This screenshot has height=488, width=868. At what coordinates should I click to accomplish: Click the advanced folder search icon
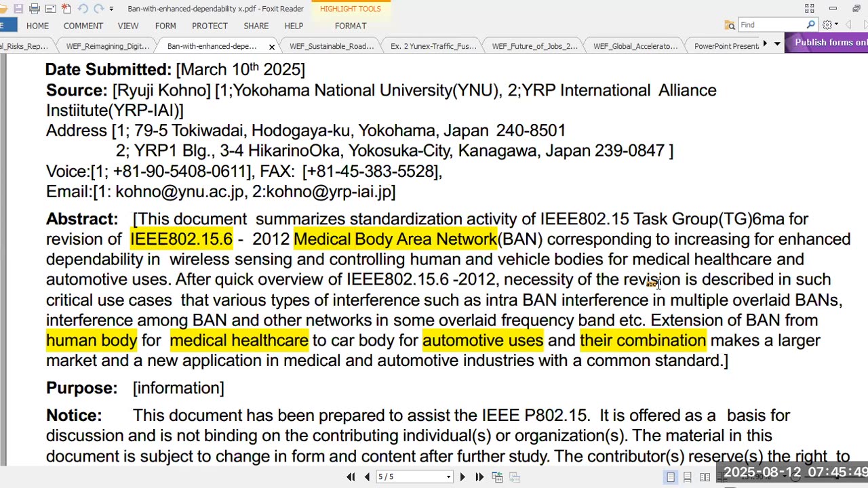click(730, 25)
